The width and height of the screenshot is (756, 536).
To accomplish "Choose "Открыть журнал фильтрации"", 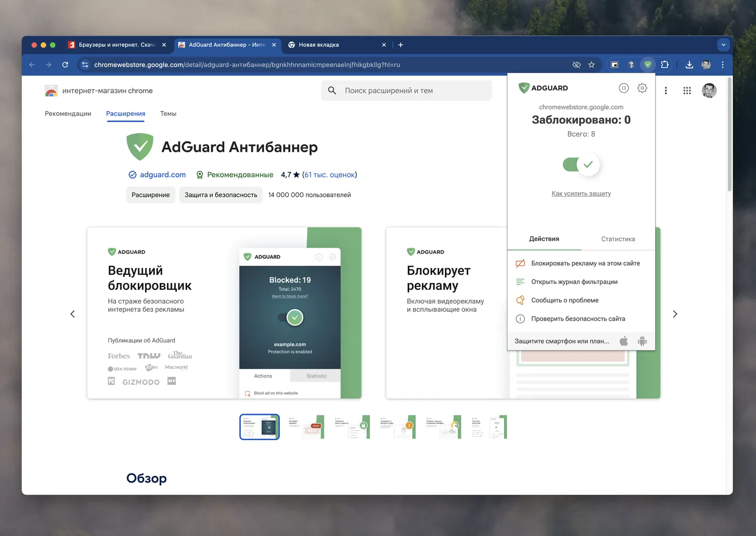I will [581, 282].
